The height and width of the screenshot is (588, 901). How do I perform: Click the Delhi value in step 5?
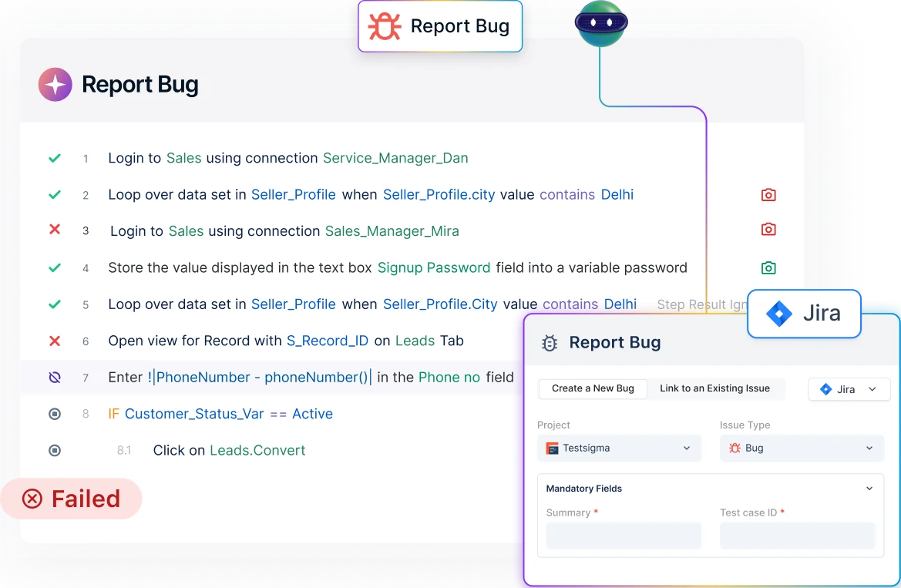tap(620, 304)
